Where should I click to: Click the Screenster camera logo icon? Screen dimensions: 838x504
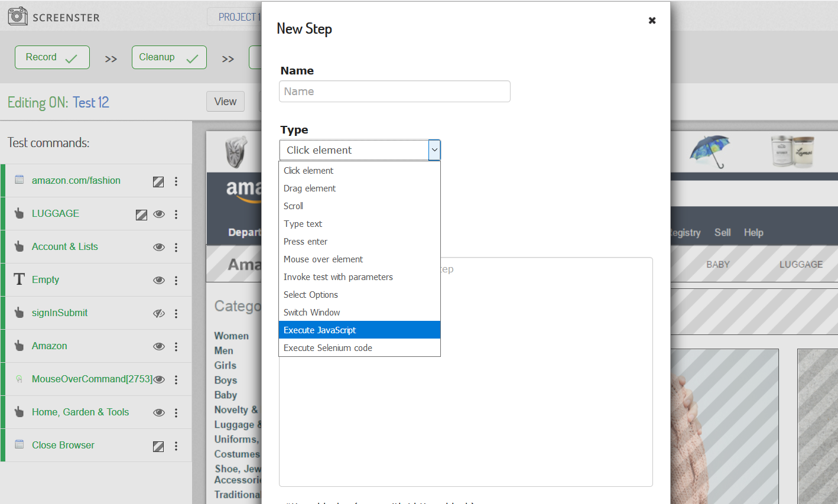pyautogui.click(x=18, y=16)
